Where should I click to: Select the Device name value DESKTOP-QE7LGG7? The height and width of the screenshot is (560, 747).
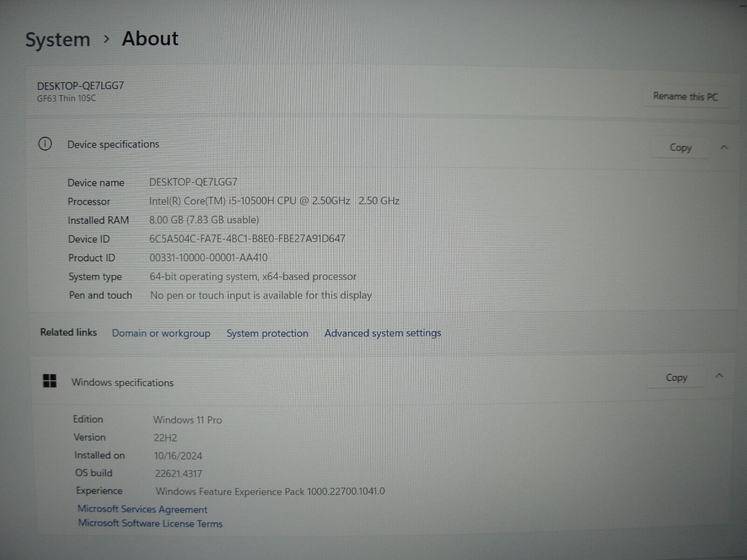[x=193, y=182]
